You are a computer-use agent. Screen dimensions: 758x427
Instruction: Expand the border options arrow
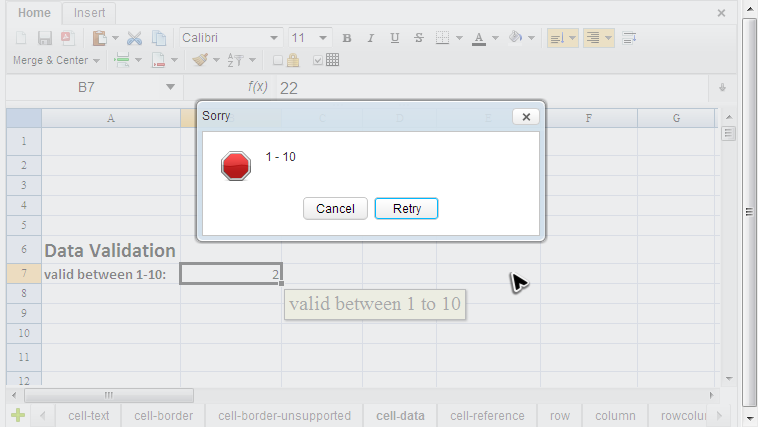(x=459, y=38)
